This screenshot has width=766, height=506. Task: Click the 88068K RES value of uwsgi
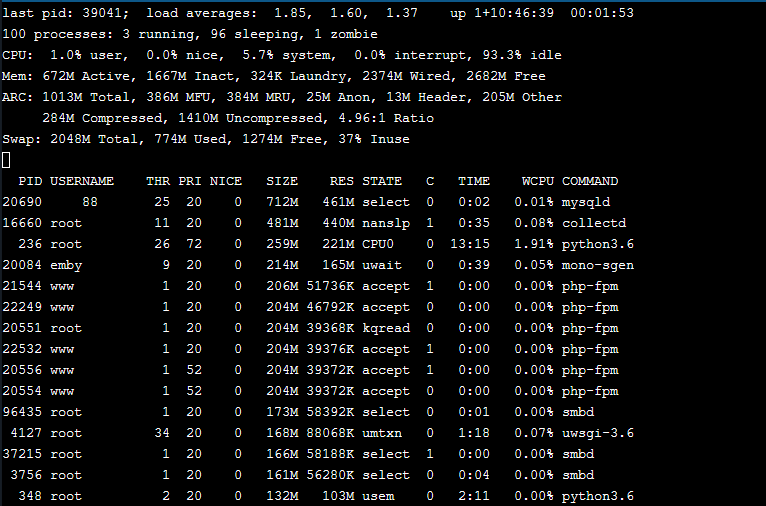coord(330,433)
